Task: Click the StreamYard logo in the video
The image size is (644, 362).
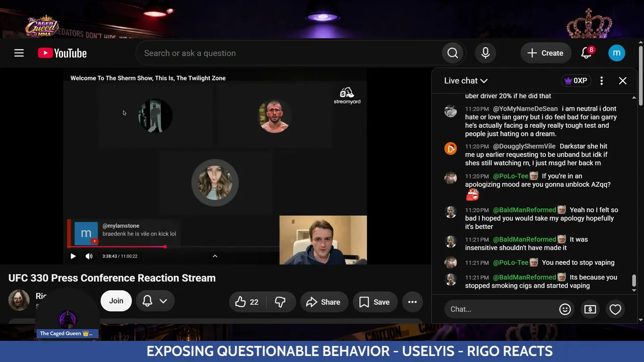Action: (x=347, y=96)
